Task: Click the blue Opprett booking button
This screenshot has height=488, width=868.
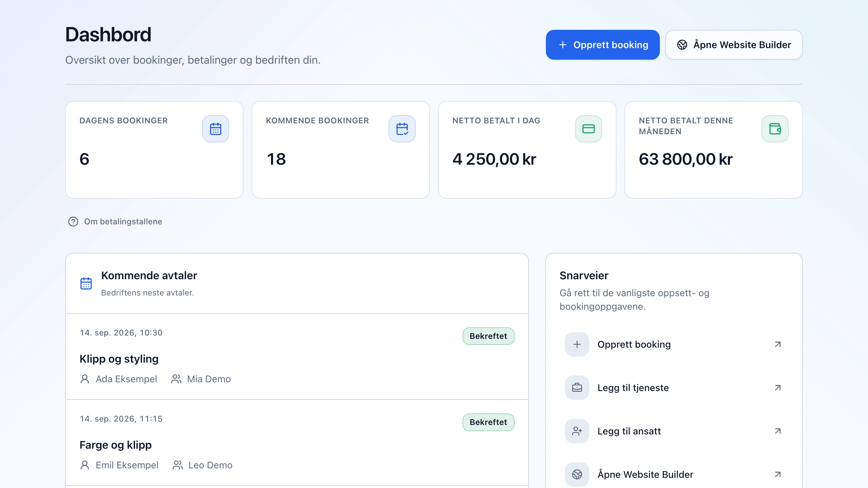Action: click(x=603, y=45)
